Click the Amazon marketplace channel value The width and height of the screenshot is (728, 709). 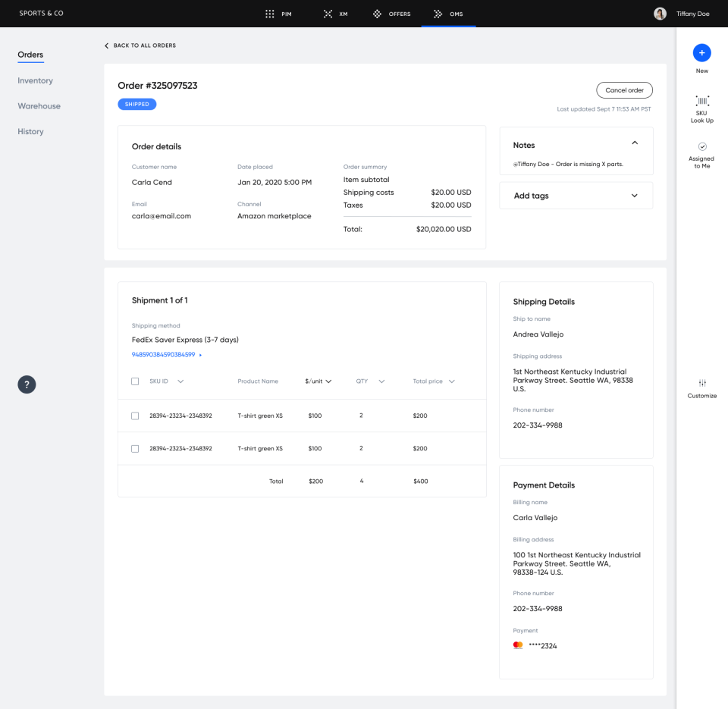click(274, 216)
